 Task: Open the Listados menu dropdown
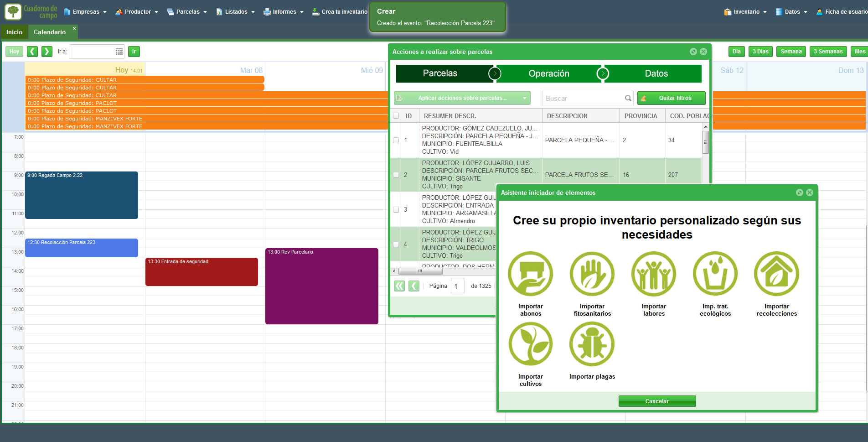tap(235, 12)
